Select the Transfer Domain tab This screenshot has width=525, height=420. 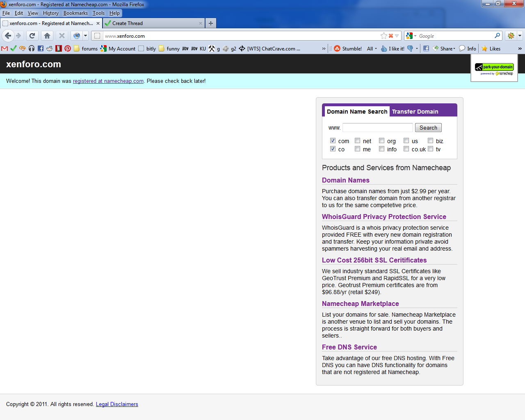(415, 112)
